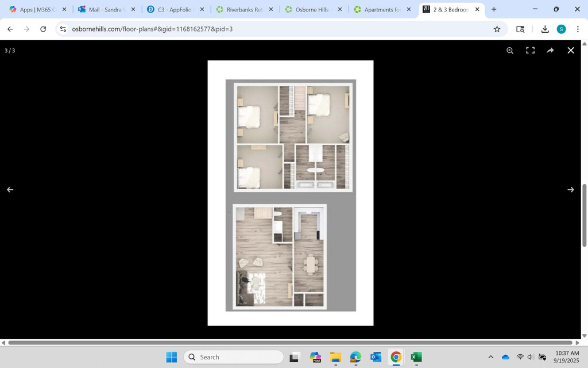Image resolution: width=588 pixels, height=368 pixels.
Task: Go to the next gallery image
Action: pos(571,190)
